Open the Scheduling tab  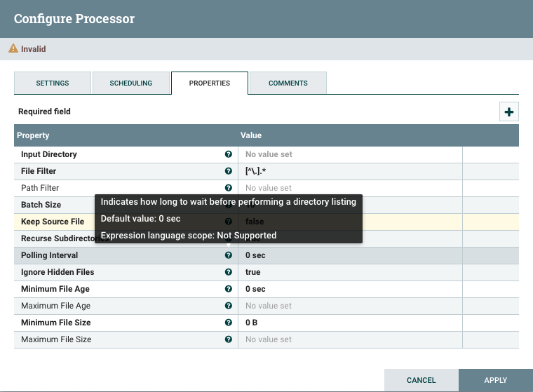pyautogui.click(x=131, y=83)
